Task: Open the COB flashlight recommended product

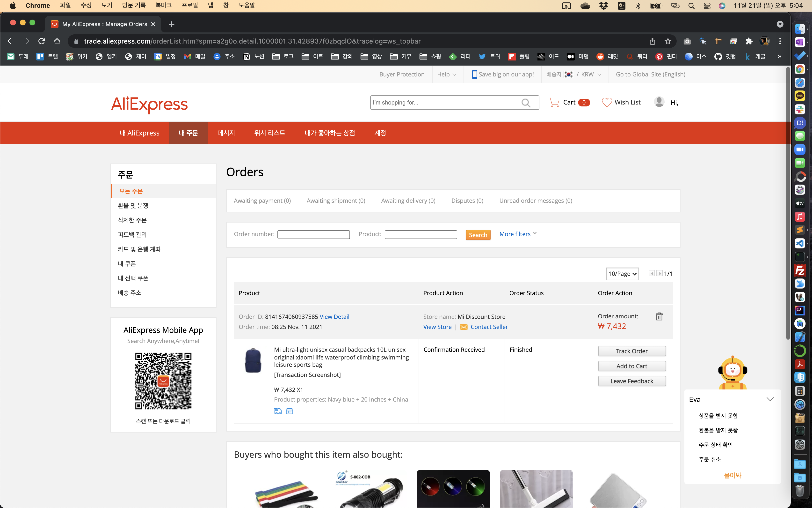Action: coord(370,489)
